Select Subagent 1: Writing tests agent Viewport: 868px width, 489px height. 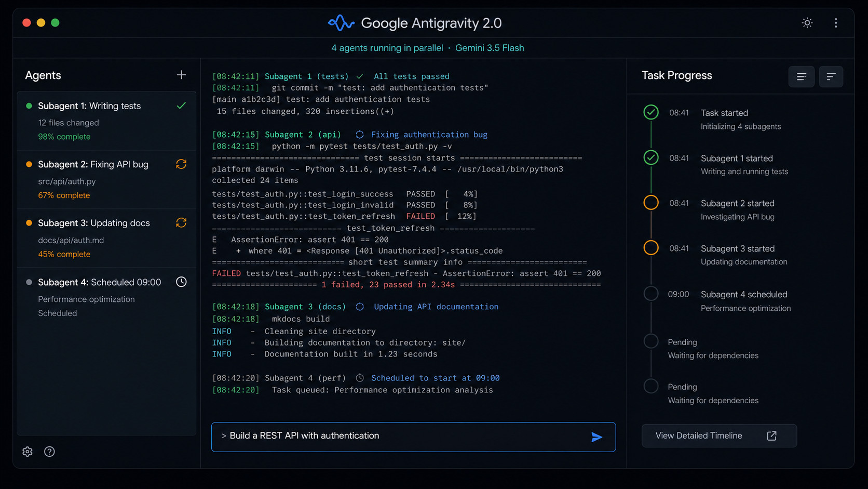tap(106, 121)
